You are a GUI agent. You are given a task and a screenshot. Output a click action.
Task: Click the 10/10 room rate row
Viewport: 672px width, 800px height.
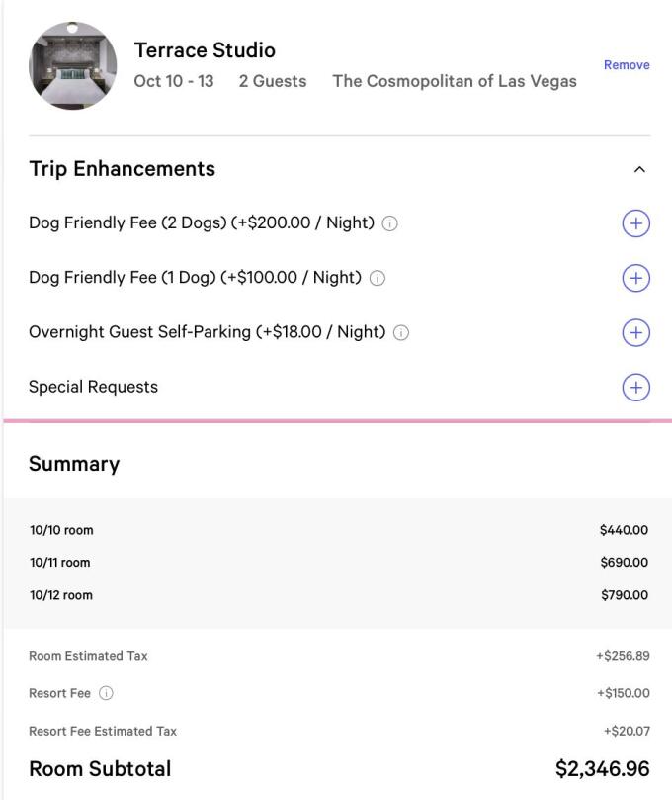pos(336,530)
